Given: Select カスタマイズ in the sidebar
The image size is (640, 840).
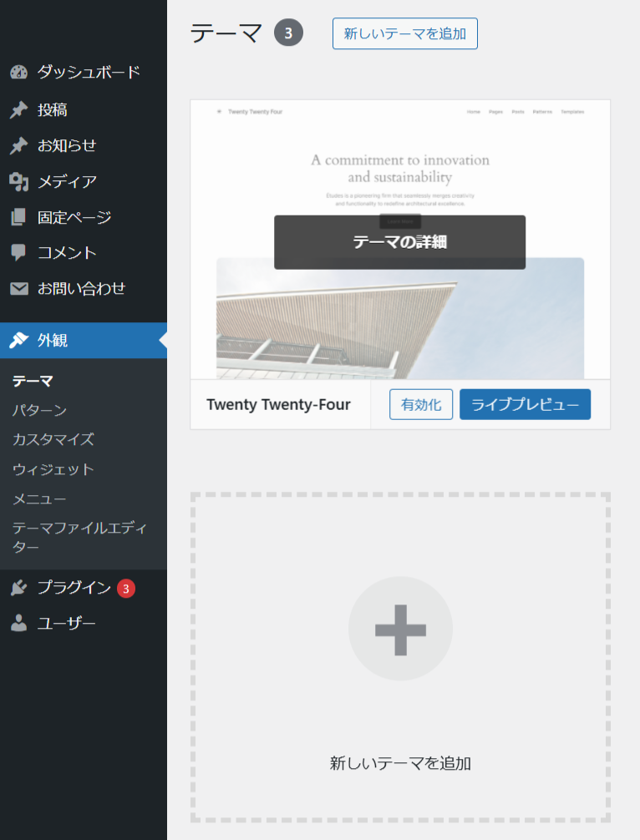Looking at the screenshot, I should 53,439.
